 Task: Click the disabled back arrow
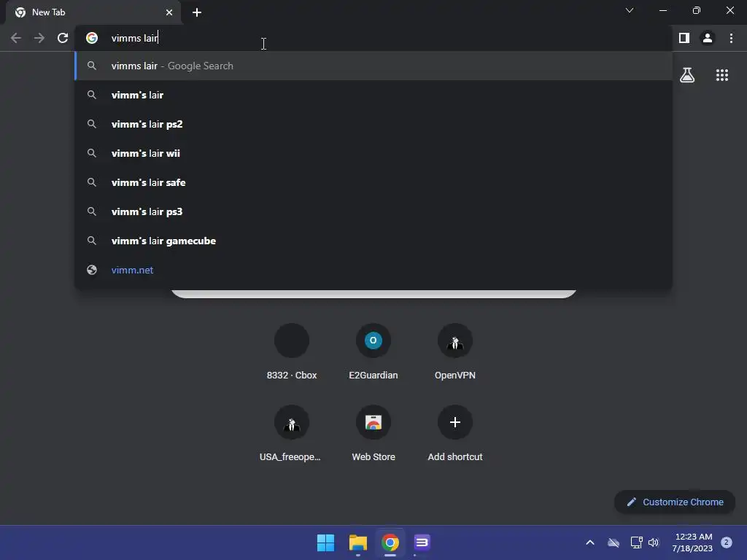tap(16, 38)
